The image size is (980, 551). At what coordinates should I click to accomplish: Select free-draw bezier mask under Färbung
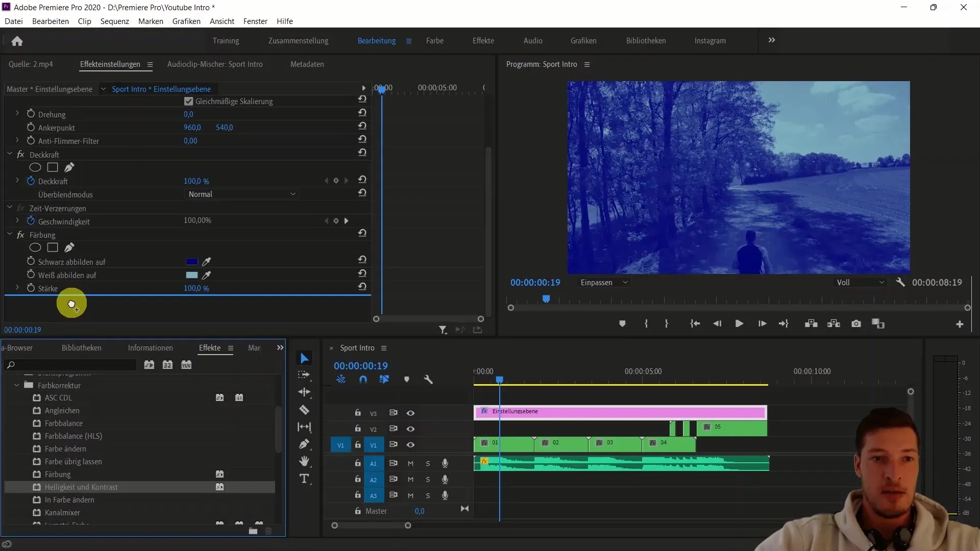[x=69, y=247]
